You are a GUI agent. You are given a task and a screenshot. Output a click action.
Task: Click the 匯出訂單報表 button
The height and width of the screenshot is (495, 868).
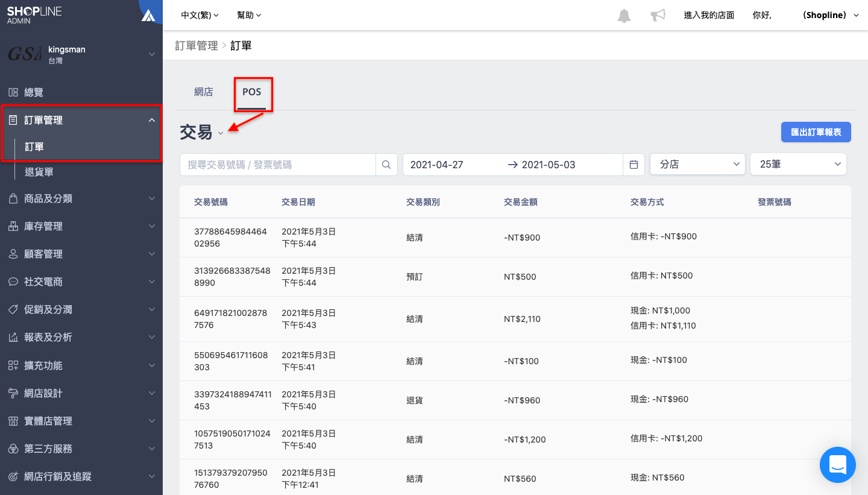816,132
